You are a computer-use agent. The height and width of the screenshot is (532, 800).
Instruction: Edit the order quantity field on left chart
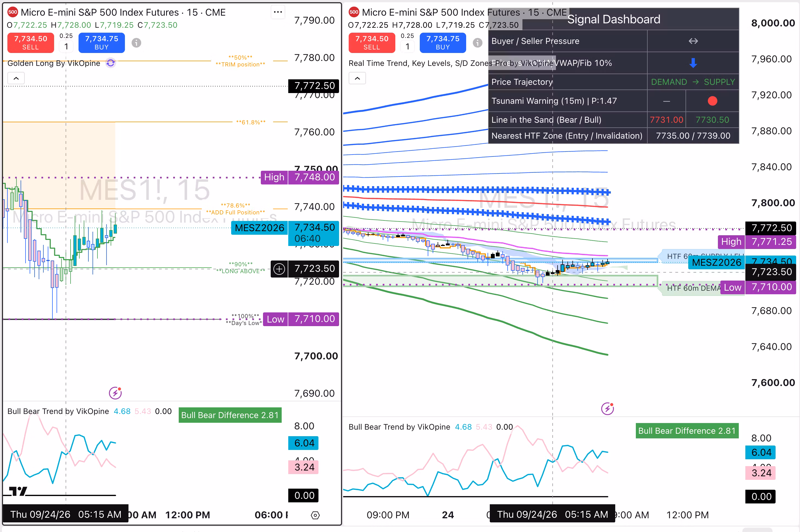pos(66,46)
